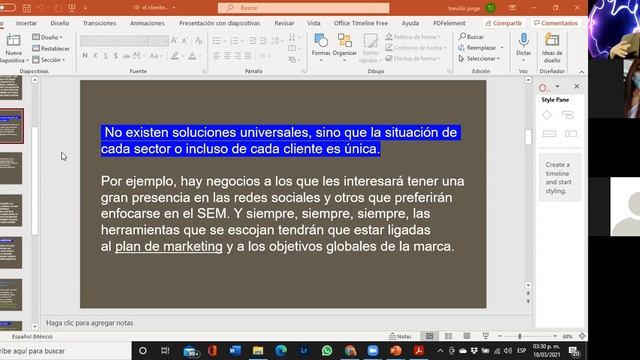Open the PDFelement tab
Viewport: 640px width, 360px height.
click(x=449, y=23)
